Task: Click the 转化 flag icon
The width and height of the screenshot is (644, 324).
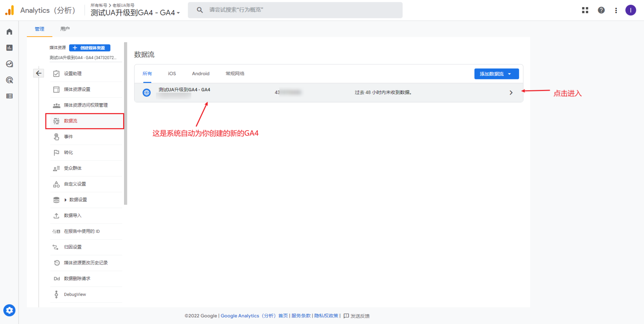Action: (56, 153)
